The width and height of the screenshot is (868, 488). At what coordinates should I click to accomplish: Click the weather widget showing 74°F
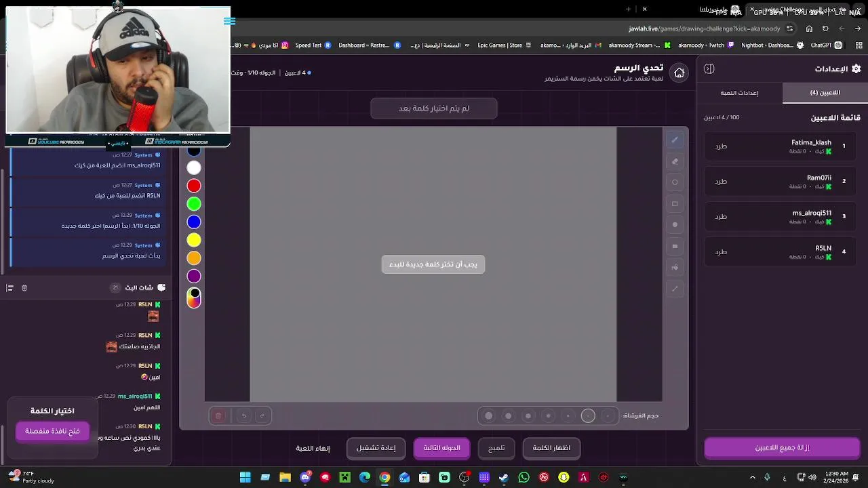click(x=30, y=477)
